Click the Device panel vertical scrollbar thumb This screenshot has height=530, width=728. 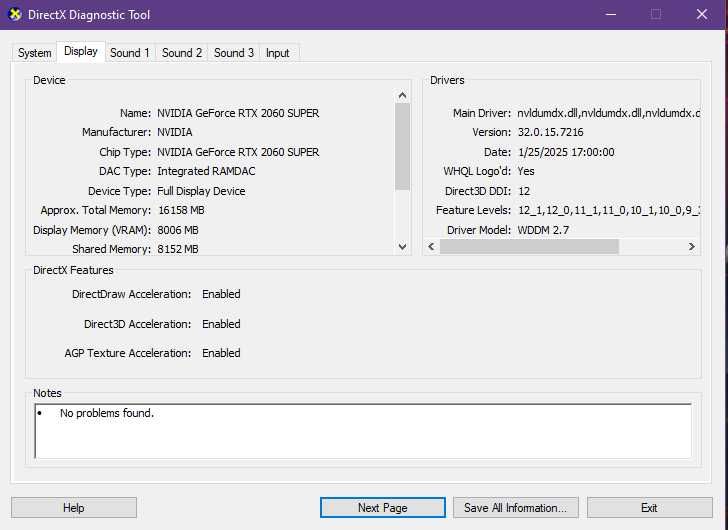[x=403, y=147]
